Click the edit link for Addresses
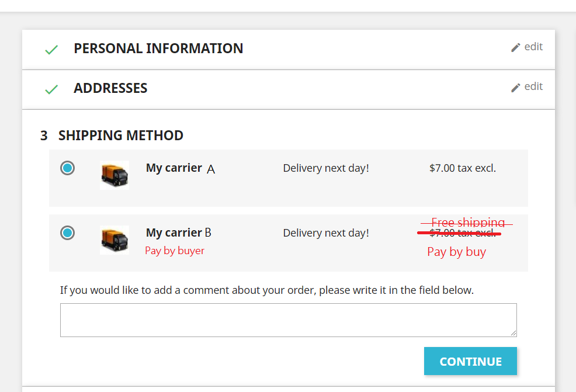 533,86
